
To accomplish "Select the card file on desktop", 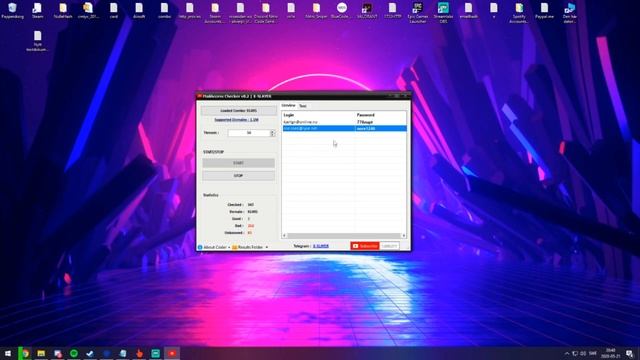I will coord(113,11).
